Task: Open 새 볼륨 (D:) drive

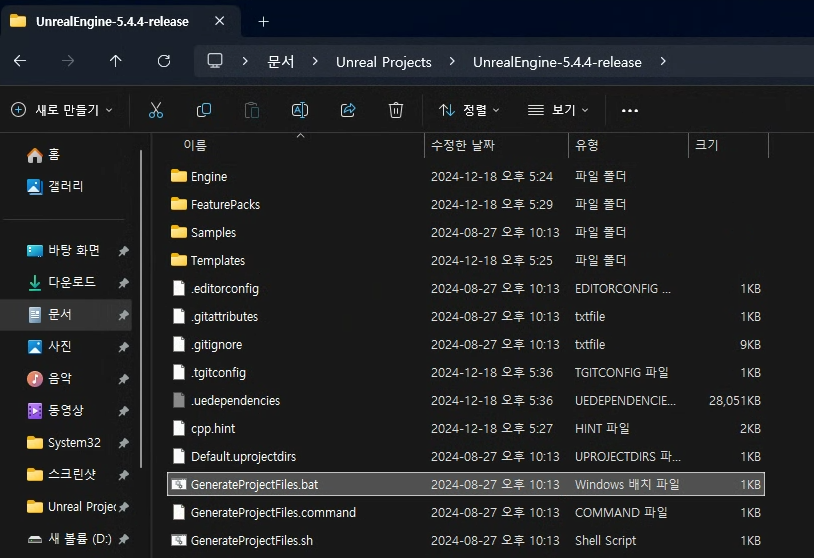Action: point(67,539)
